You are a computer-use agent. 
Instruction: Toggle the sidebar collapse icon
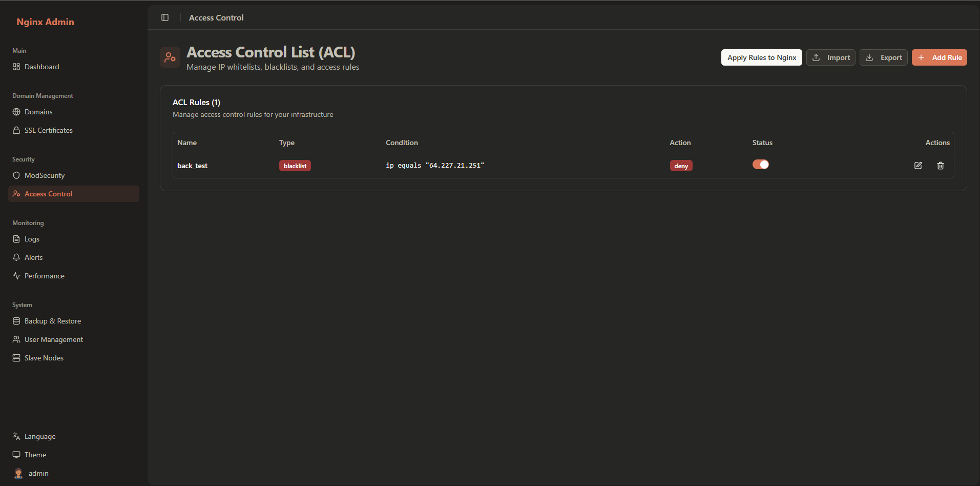click(165, 17)
